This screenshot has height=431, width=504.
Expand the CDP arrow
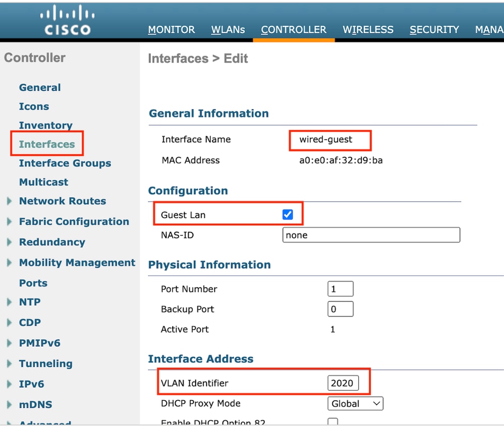click(9, 323)
